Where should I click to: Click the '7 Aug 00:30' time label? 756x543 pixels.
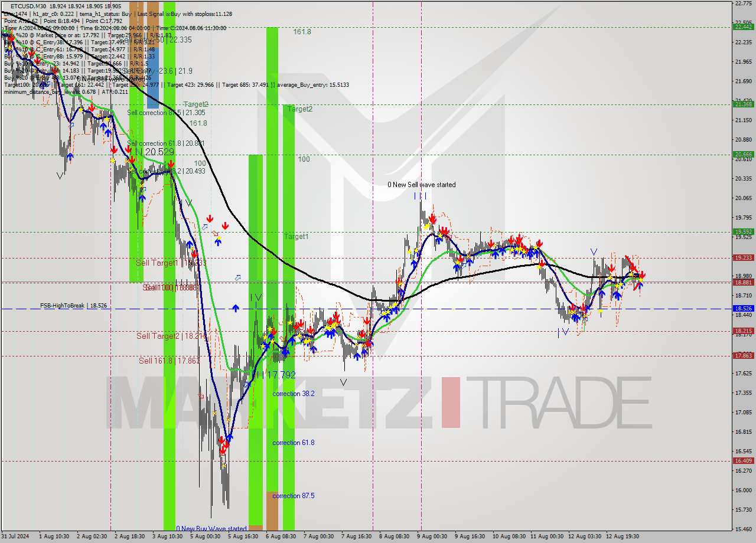coord(318,537)
